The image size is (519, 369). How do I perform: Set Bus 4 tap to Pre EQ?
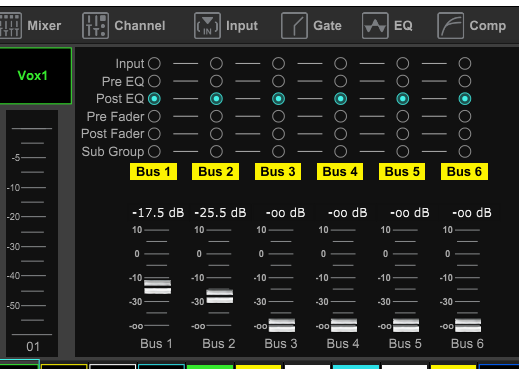340,81
